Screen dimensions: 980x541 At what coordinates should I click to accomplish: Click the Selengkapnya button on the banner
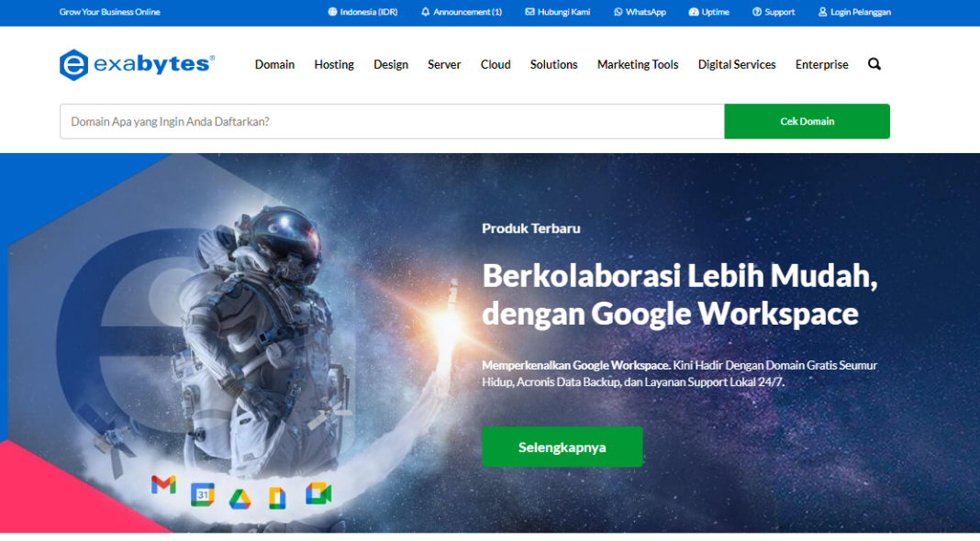coord(562,447)
